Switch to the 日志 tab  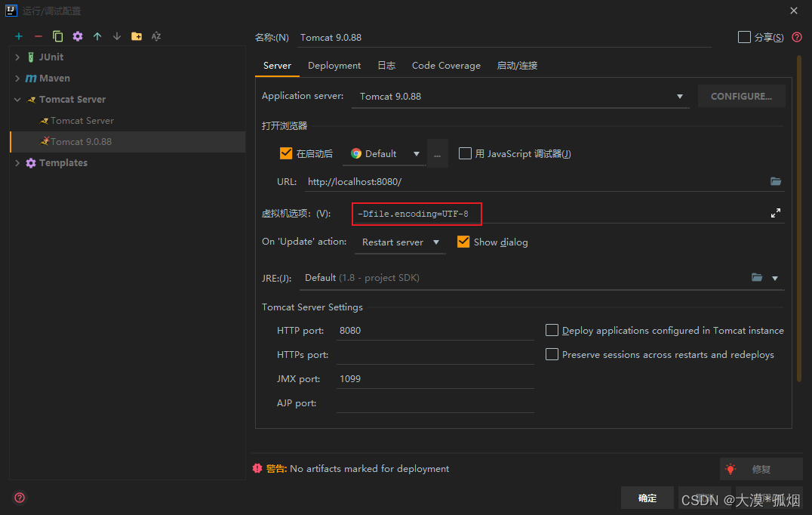[386, 66]
